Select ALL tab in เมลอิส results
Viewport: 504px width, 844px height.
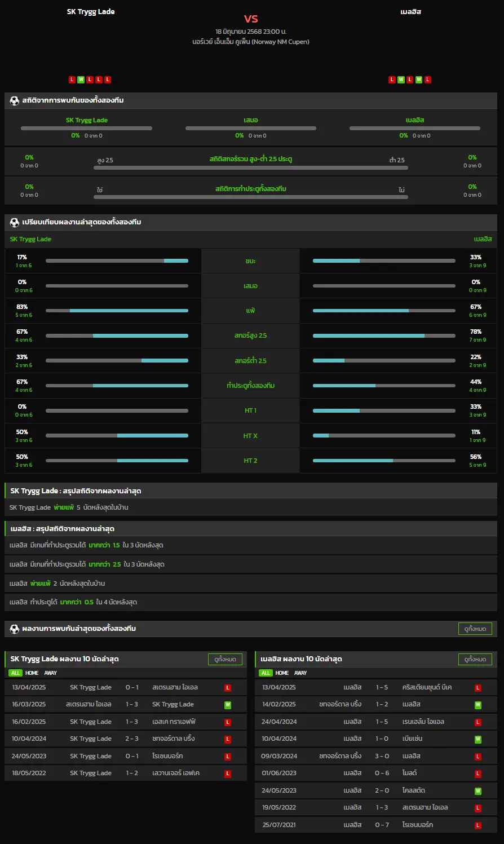[x=266, y=673]
